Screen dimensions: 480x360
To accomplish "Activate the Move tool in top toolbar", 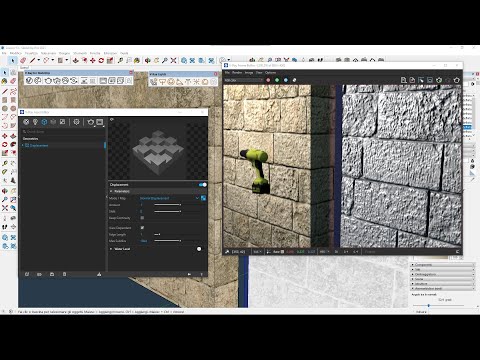I will tap(93, 60).
